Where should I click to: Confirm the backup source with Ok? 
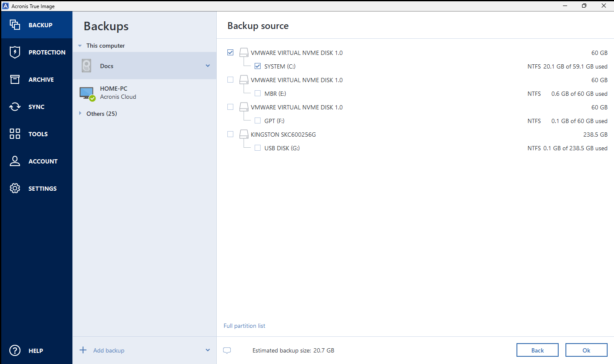pos(586,350)
